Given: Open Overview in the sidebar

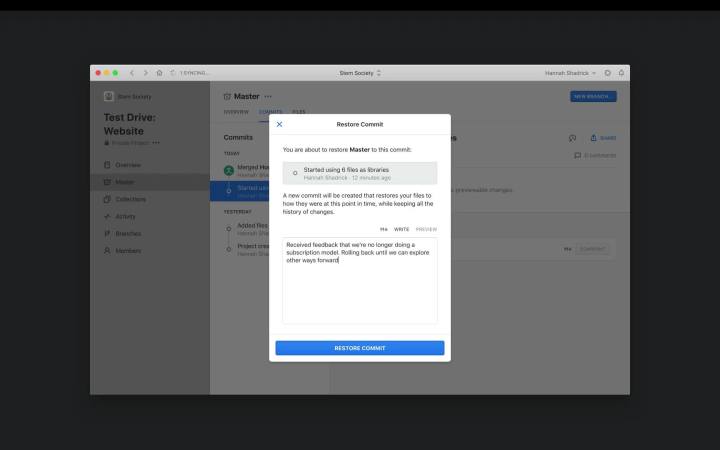Looking at the screenshot, I should tap(128, 165).
